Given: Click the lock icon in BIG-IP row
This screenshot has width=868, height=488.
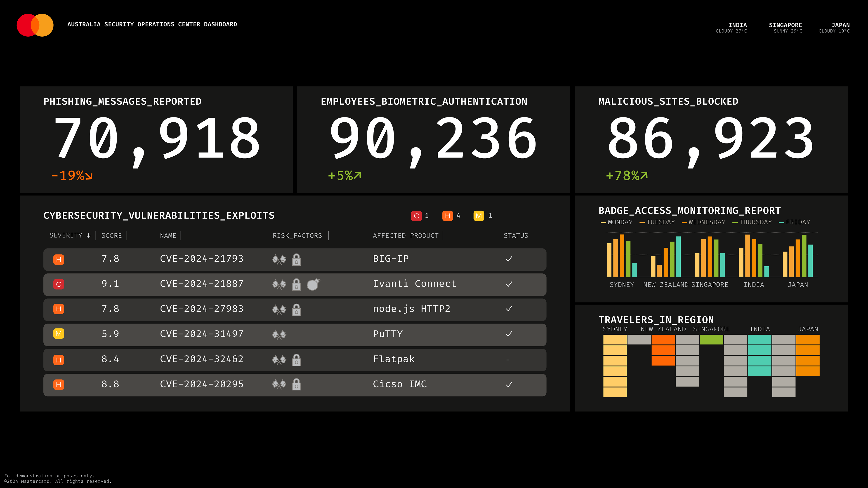Looking at the screenshot, I should point(296,259).
